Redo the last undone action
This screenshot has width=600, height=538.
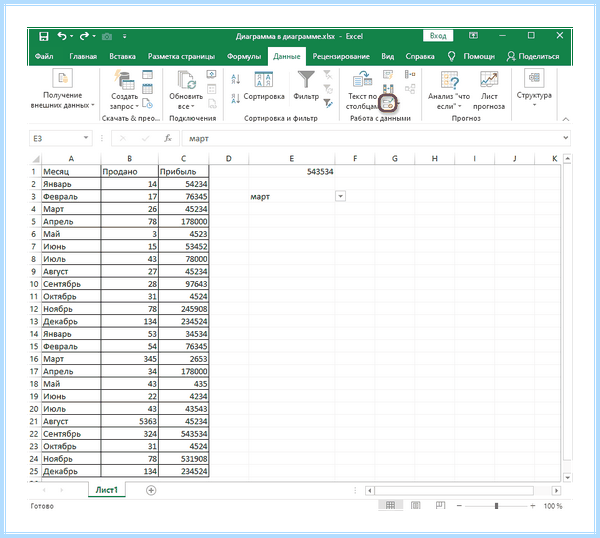tap(84, 36)
